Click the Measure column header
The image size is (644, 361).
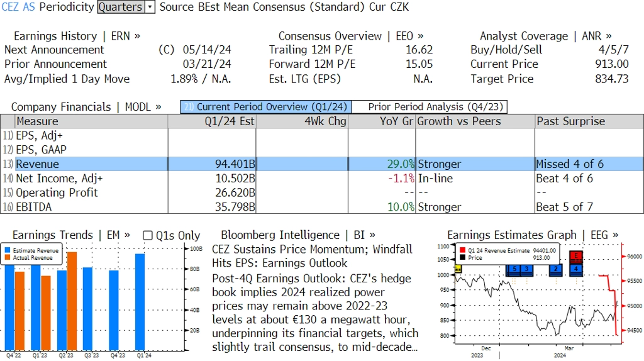coord(91,121)
